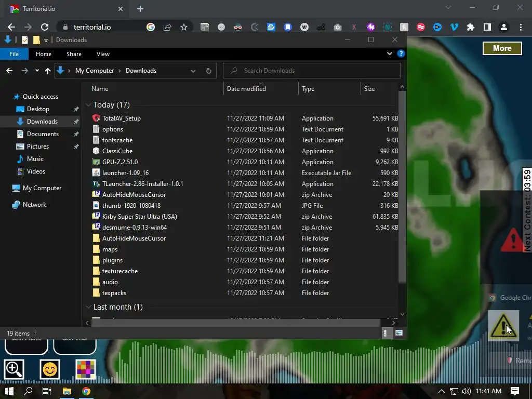
Task: Open the TotalAV_Setup application file
Action: 122,118
